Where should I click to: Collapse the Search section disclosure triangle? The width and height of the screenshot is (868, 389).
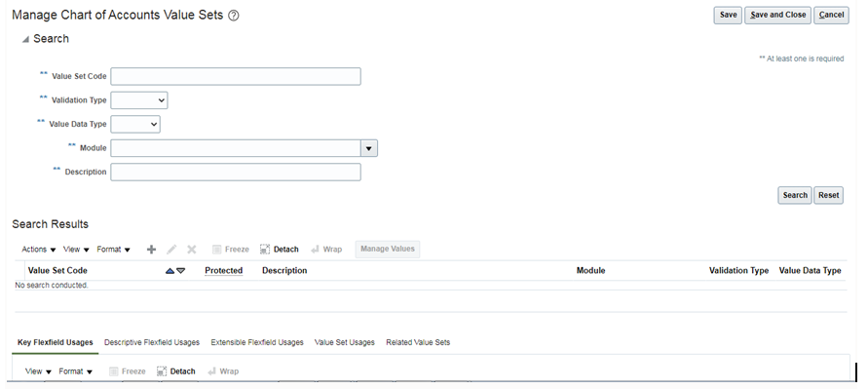(x=25, y=39)
